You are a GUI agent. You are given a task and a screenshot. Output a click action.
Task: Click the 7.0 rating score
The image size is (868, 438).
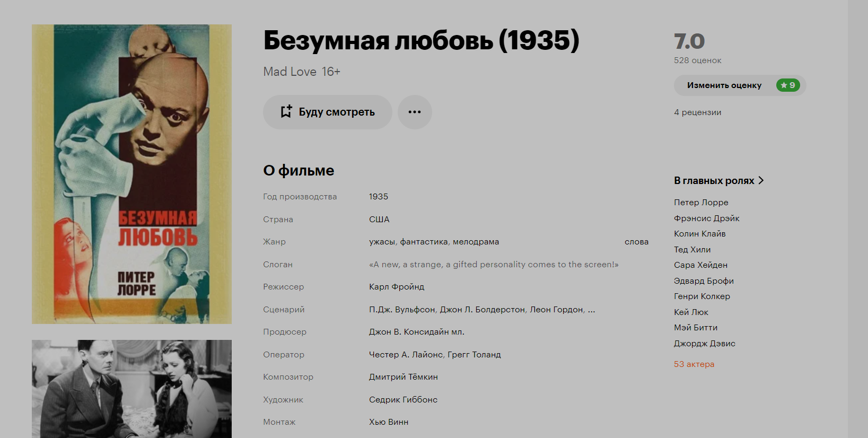point(689,41)
